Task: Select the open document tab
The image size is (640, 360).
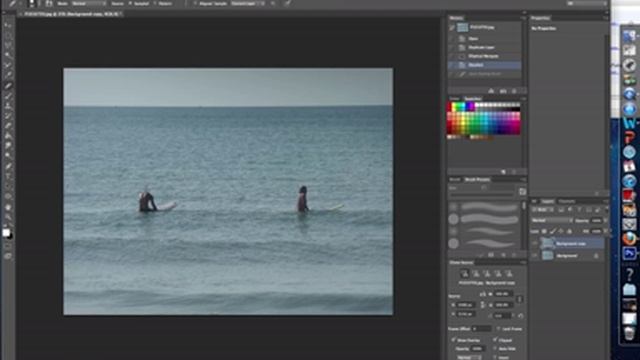Action: click(71, 14)
